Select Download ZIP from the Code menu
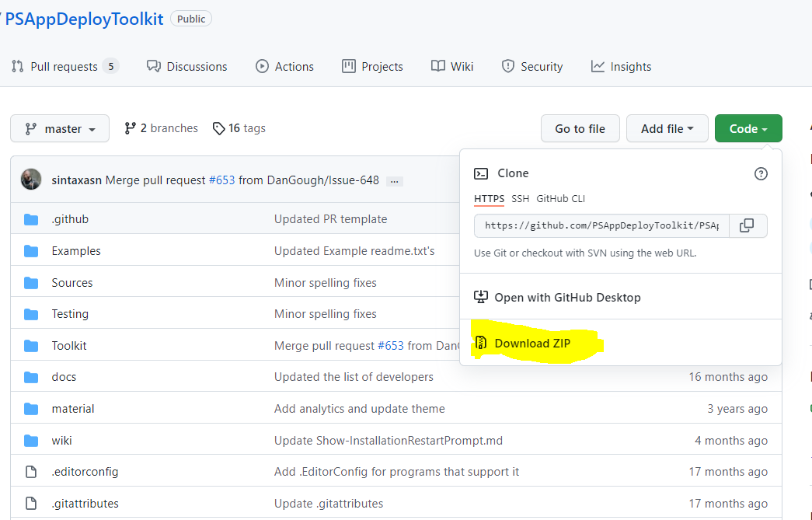812x520 pixels. 532,342
